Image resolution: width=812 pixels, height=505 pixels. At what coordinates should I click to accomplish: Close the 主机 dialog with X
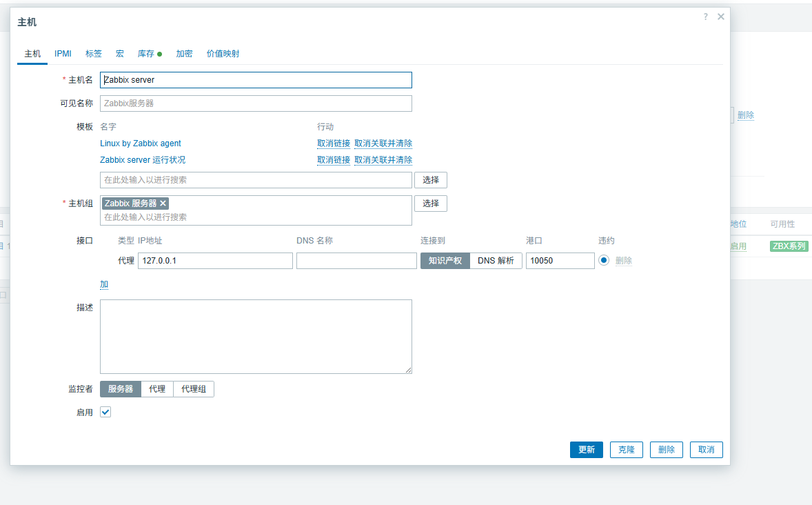coord(721,17)
